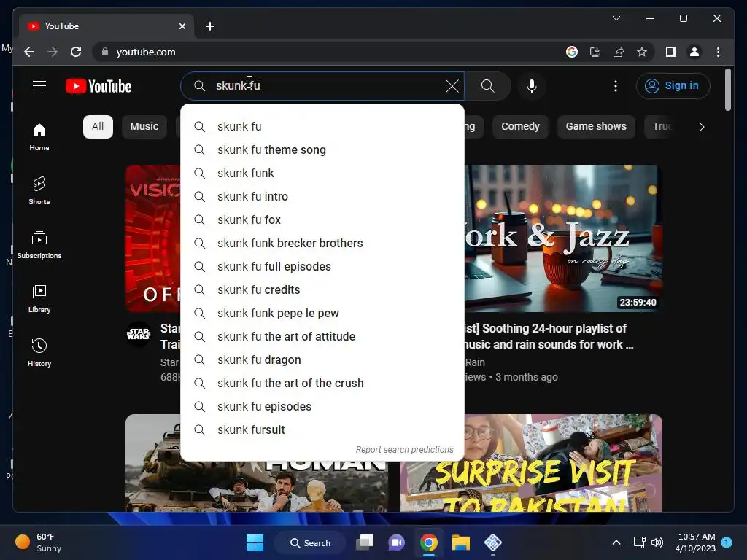Reload the page with the refresh icon
The width and height of the screenshot is (747, 560).
coord(76,52)
